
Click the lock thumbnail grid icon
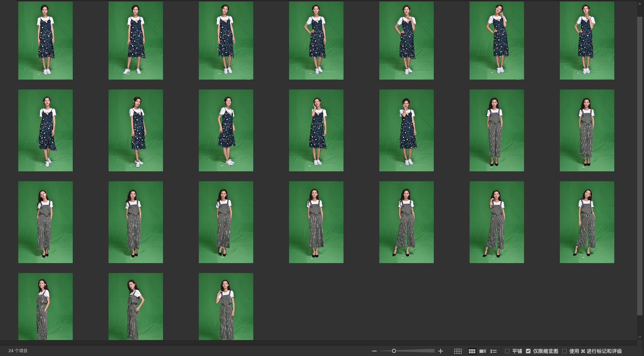[x=458, y=351]
